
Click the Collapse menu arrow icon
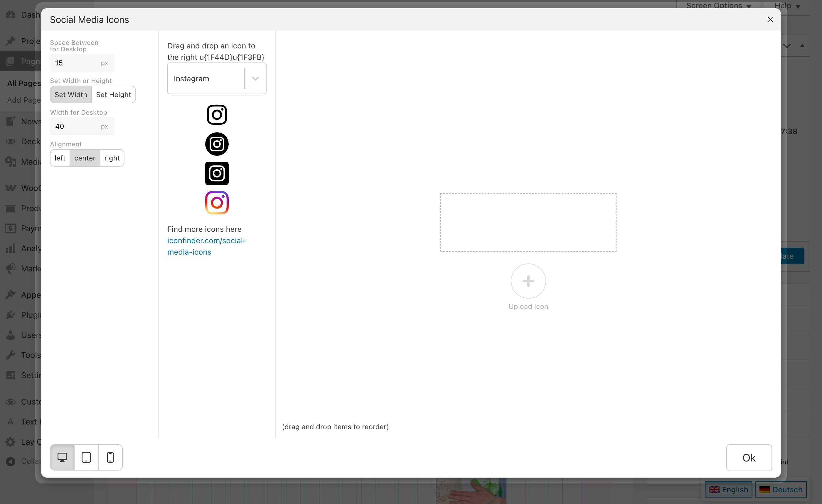pos(11,461)
